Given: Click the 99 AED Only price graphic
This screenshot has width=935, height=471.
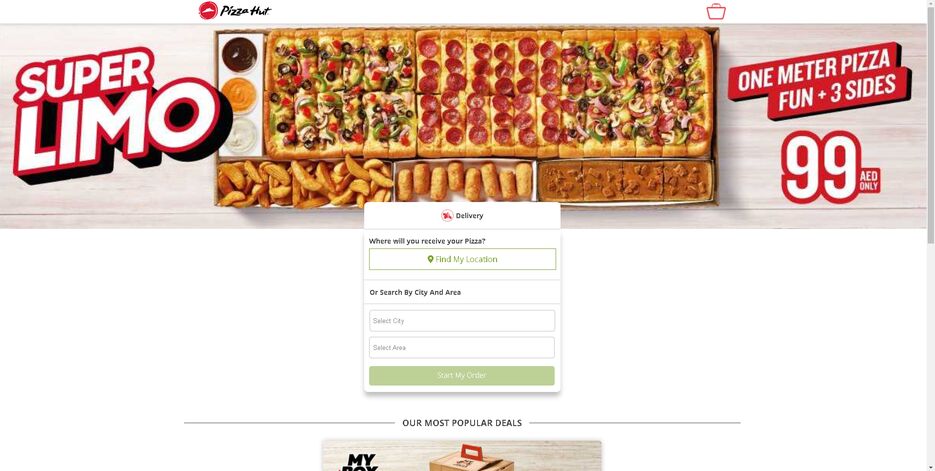Looking at the screenshot, I should 830,167.
